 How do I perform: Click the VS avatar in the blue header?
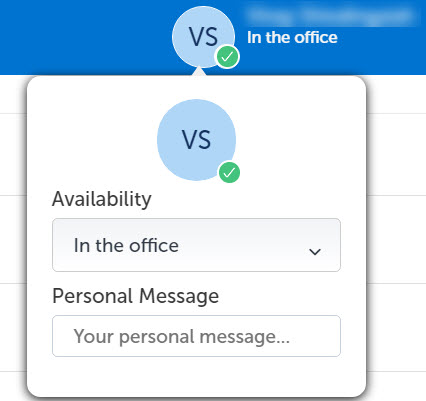coord(203,37)
